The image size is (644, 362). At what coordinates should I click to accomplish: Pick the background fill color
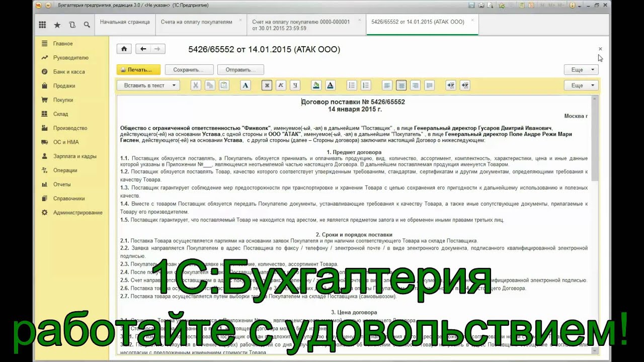pos(316,85)
